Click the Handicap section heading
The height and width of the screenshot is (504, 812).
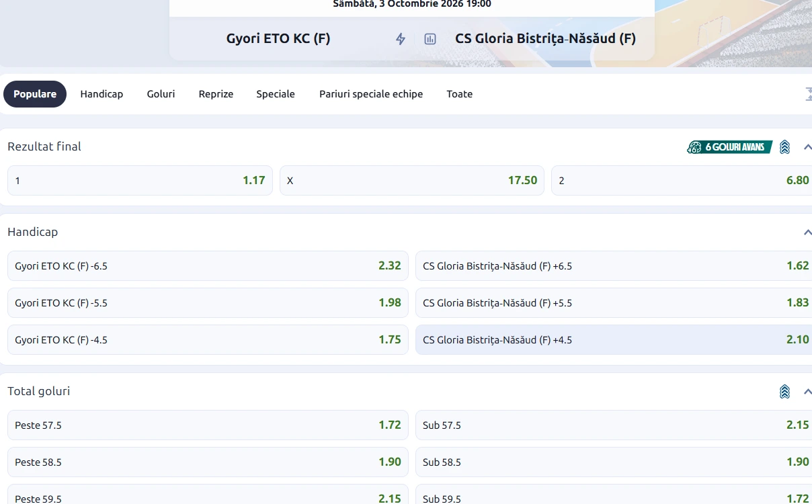pyautogui.click(x=33, y=232)
